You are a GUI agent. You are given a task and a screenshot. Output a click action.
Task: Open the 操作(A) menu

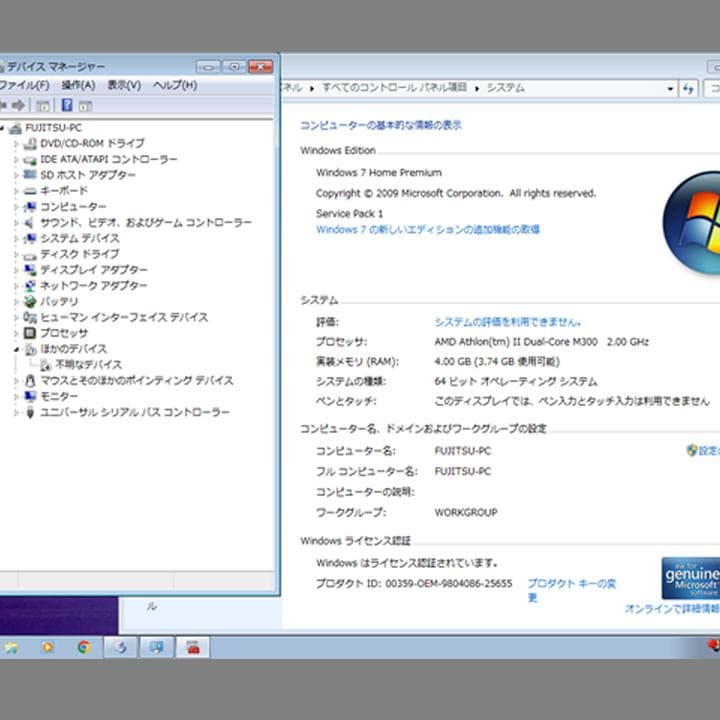[x=78, y=85]
